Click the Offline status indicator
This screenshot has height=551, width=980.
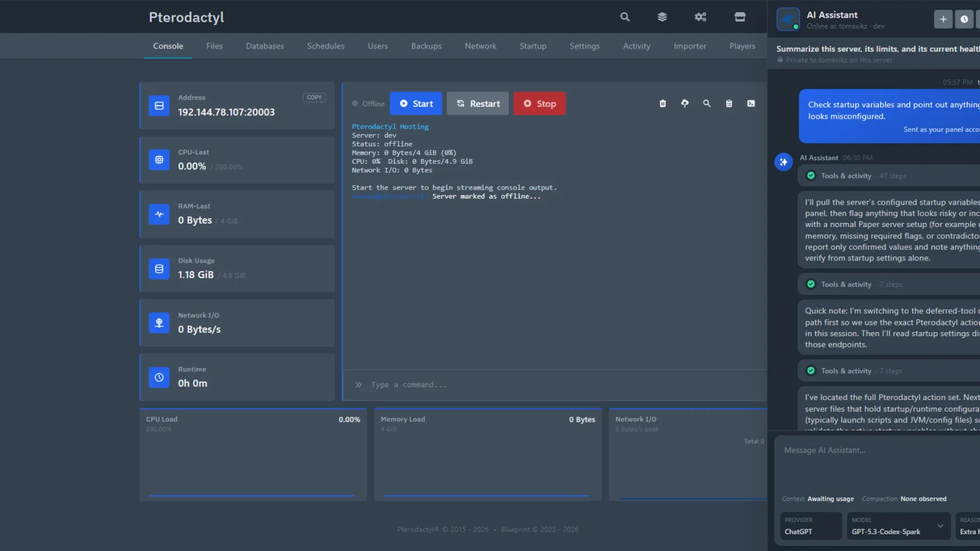[x=368, y=104]
